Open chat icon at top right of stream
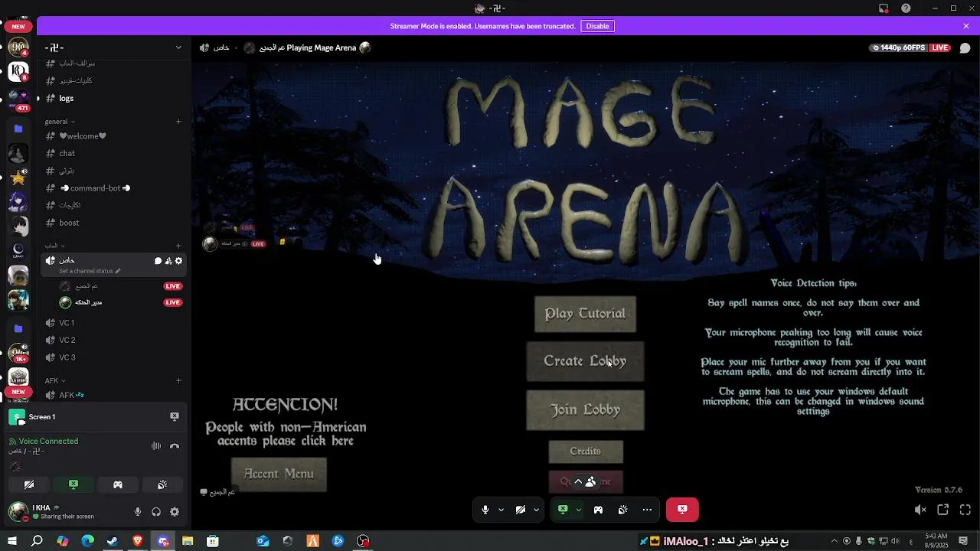Viewport: 980px width, 551px height. [965, 47]
